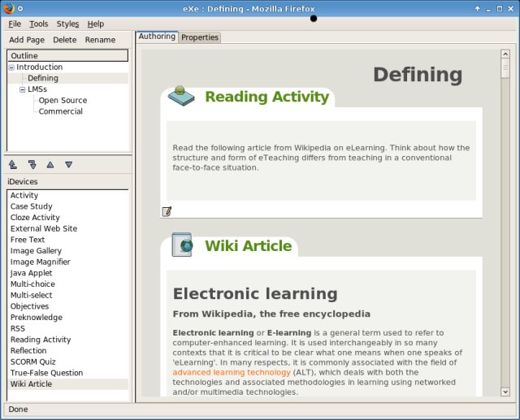Add the Activity iDevice
Image resolution: width=520 pixels, height=420 pixels.
67,195
